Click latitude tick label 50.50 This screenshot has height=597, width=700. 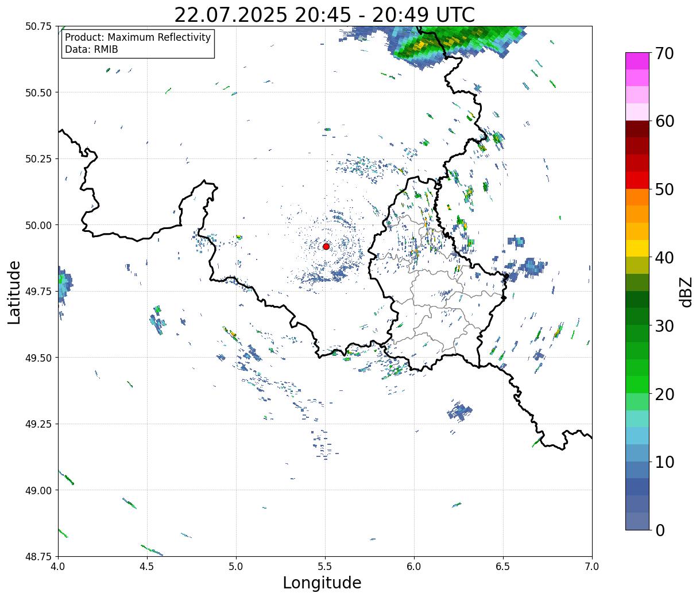(38, 92)
